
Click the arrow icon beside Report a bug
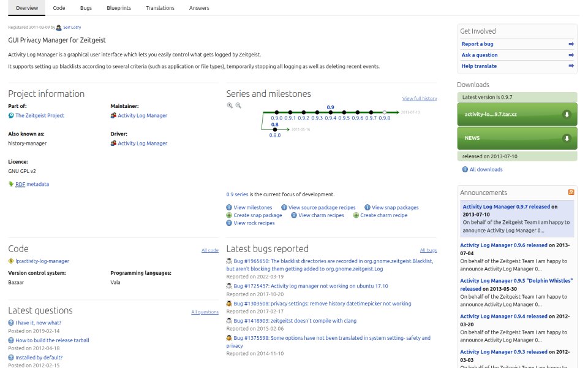[571, 44]
